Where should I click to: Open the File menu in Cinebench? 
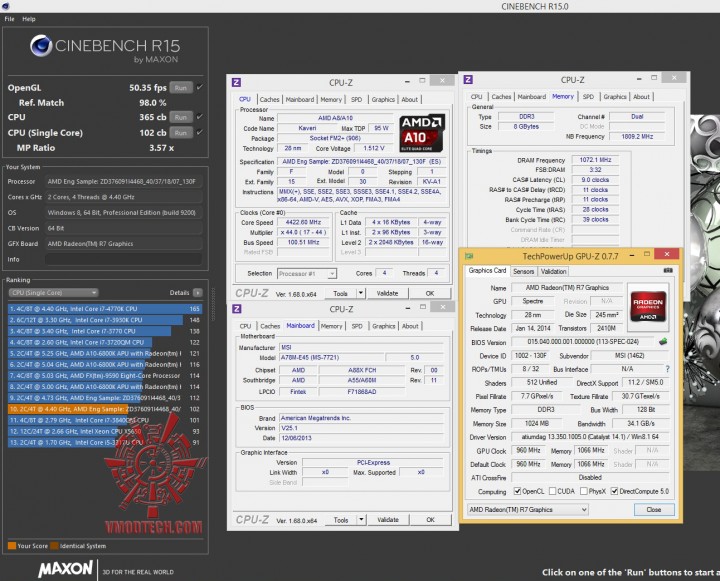coord(9,19)
